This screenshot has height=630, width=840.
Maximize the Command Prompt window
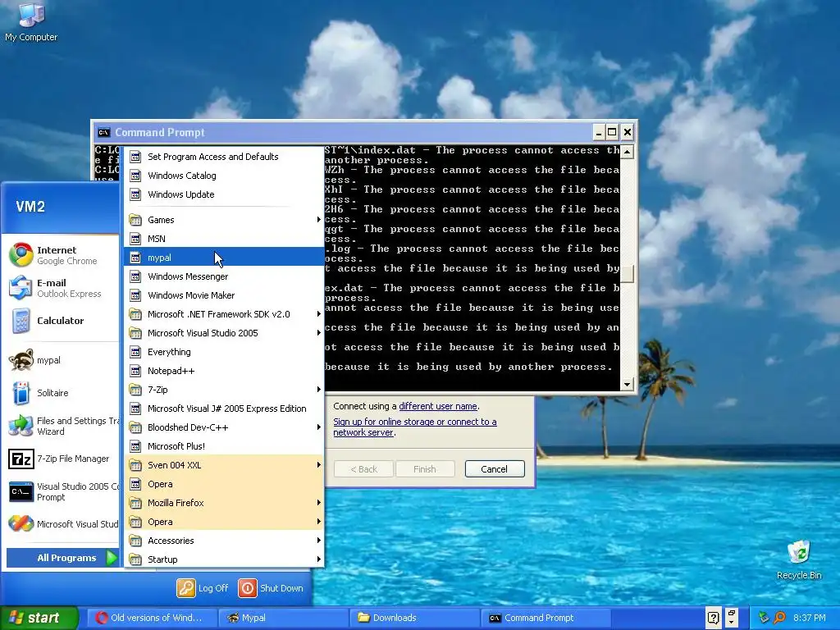[x=612, y=132]
